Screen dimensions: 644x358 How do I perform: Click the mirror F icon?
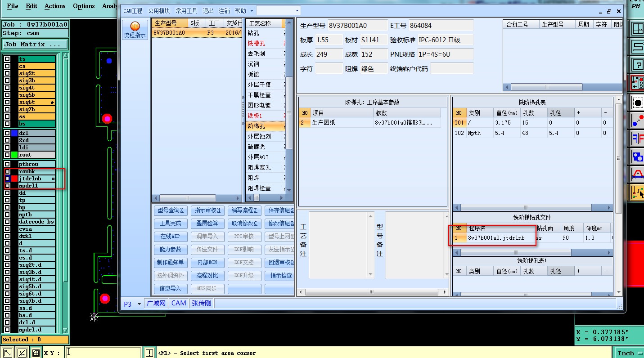click(x=638, y=138)
